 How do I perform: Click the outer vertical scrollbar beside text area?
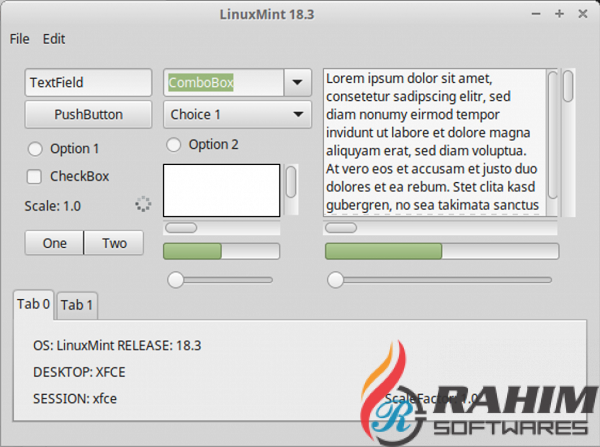click(568, 142)
